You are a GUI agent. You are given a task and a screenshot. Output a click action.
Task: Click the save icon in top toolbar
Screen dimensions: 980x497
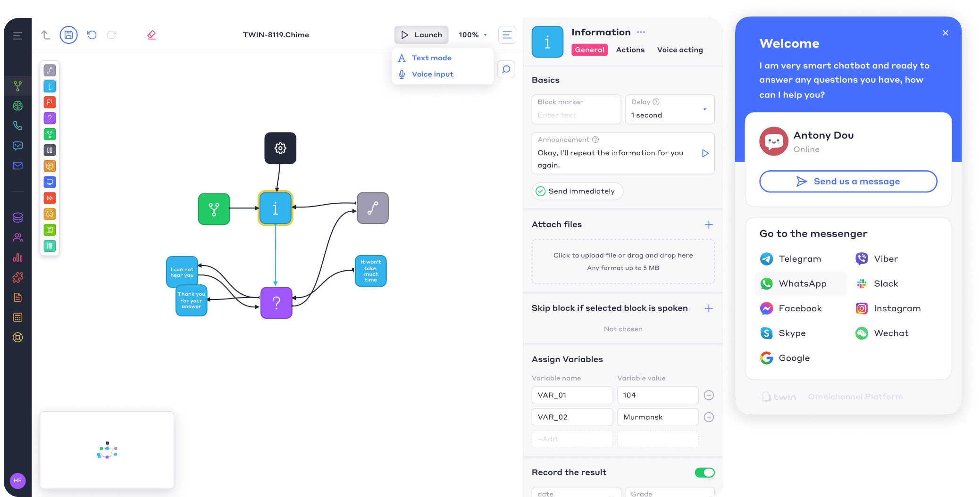(68, 35)
